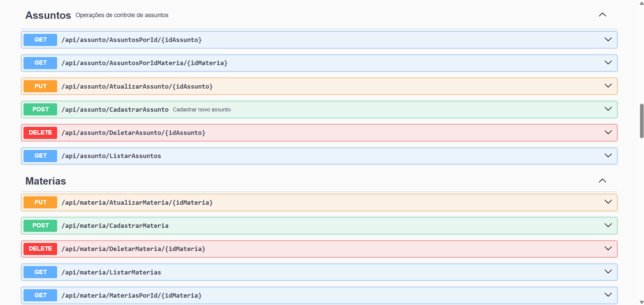
Task: Collapse the Assuntos section
Action: pos(602,15)
